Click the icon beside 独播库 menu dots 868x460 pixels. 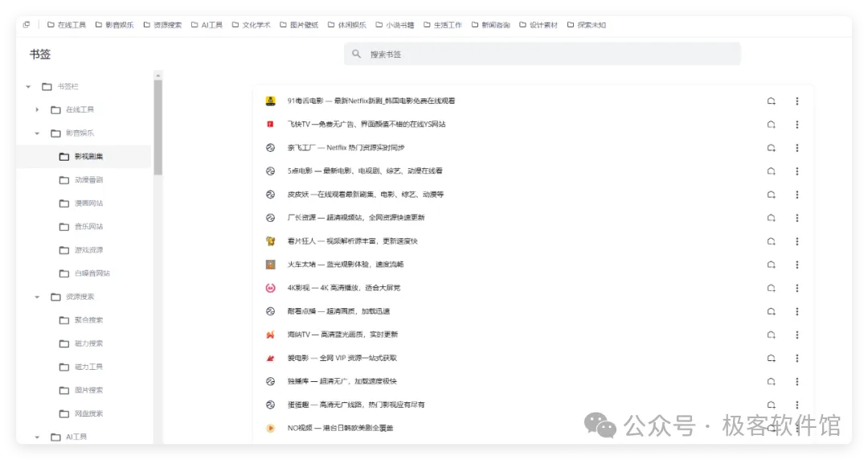coord(771,381)
